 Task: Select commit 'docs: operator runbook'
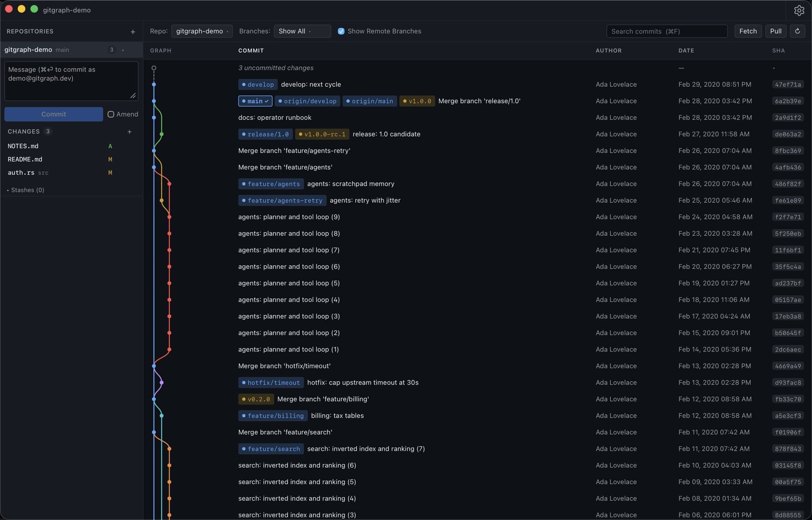click(477, 118)
